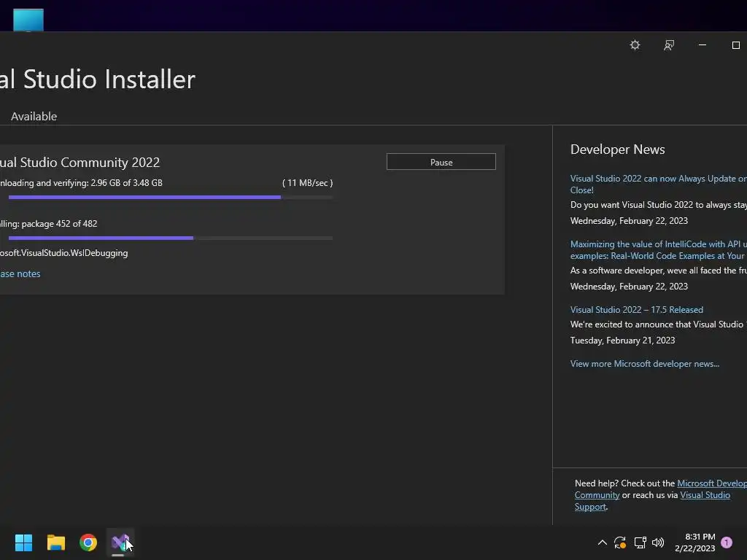The image size is (747, 560).
Task: Open the send feedback icon
Action: click(x=669, y=45)
